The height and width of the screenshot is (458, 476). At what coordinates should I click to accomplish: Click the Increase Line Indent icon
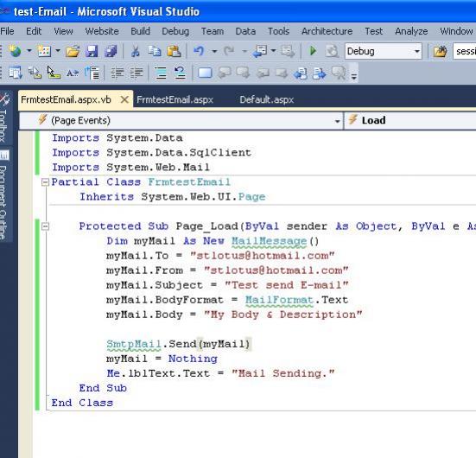[x=136, y=73]
